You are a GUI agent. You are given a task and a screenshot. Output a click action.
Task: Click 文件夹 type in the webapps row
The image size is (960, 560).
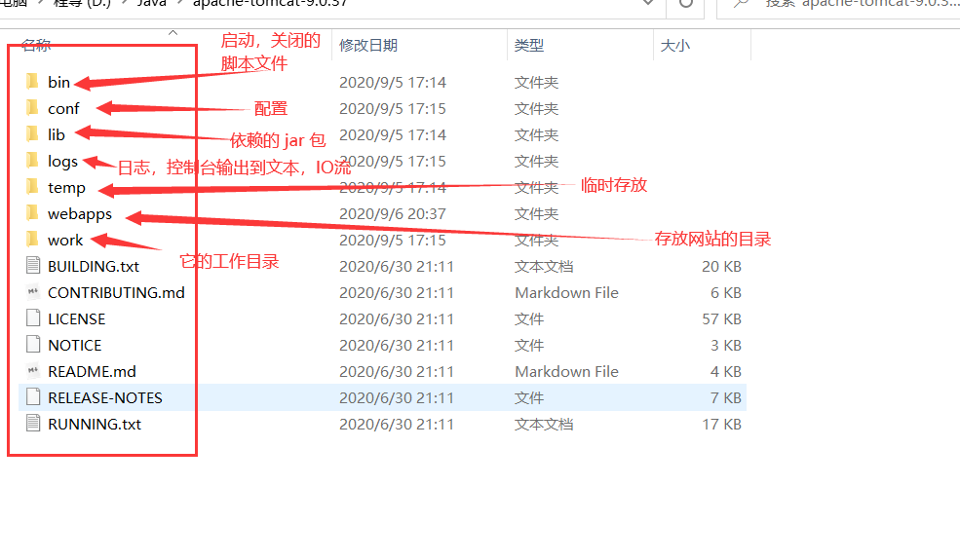point(536,213)
